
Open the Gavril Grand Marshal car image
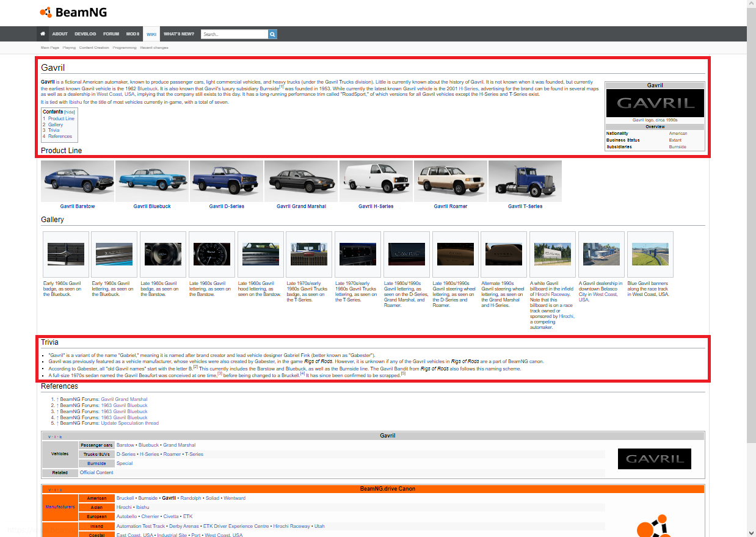(x=301, y=181)
